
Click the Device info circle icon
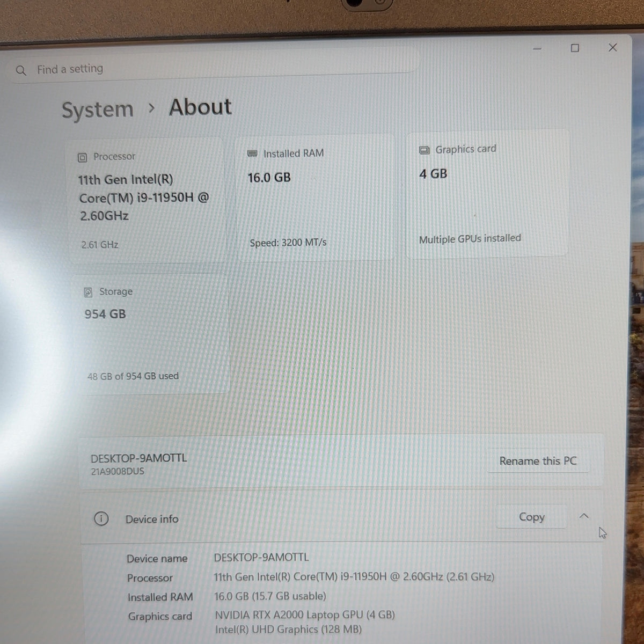pos(101,518)
